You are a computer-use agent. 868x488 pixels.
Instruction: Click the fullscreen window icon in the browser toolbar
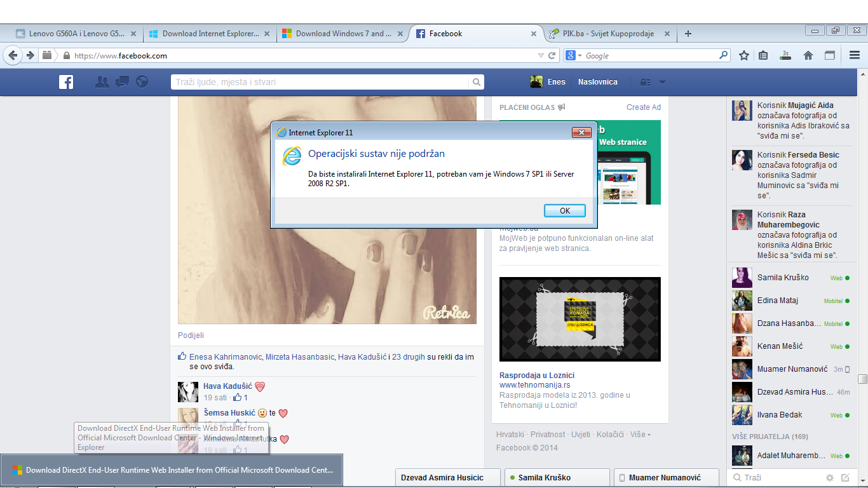[x=830, y=55]
